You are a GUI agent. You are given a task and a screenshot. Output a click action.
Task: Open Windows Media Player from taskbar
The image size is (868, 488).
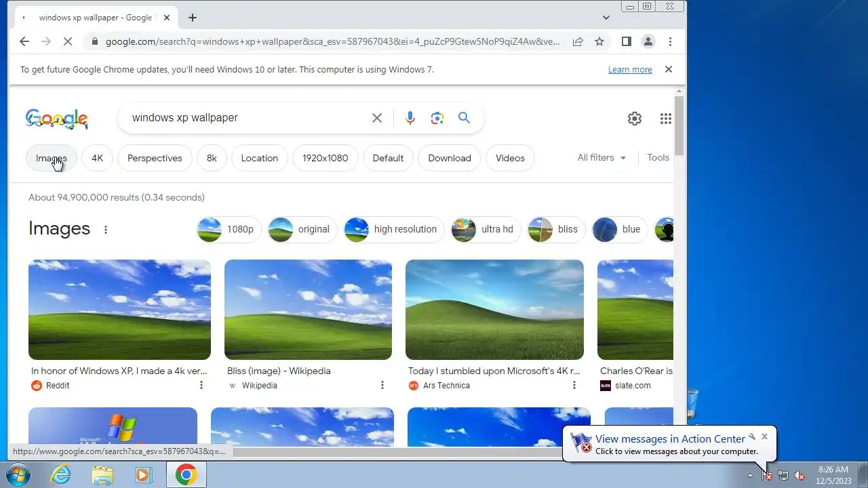(143, 474)
